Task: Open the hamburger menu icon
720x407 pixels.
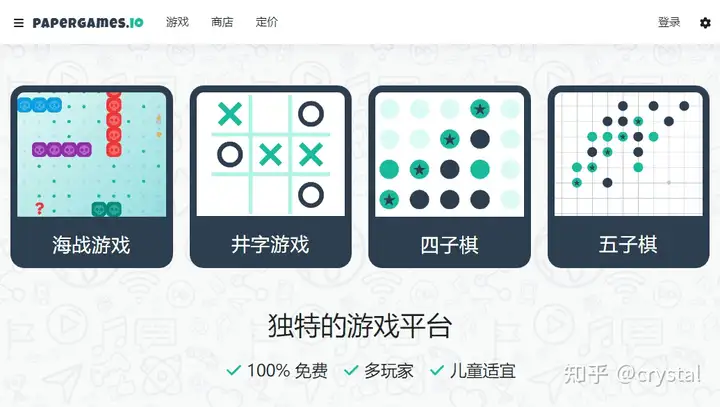Action: pyautogui.click(x=18, y=23)
